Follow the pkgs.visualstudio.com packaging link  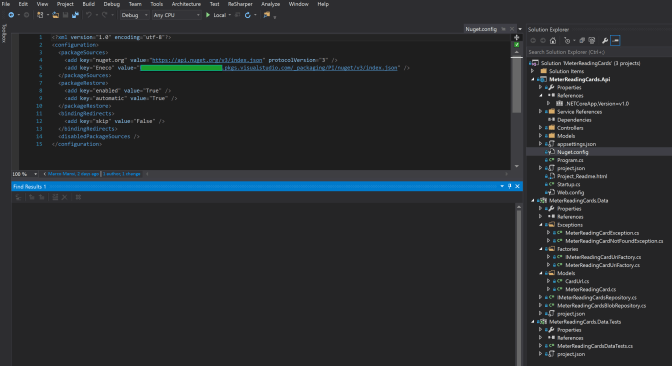click(x=311, y=68)
